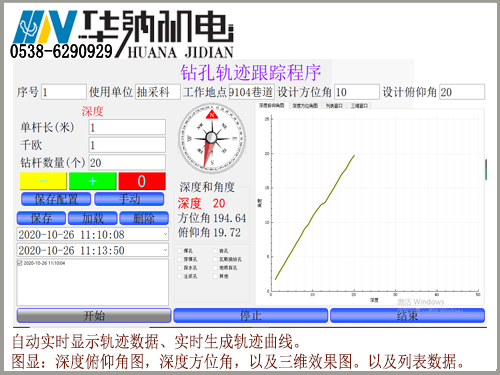The image size is (500, 375).
Task: Click the 停止 stop button
Action: (251, 315)
